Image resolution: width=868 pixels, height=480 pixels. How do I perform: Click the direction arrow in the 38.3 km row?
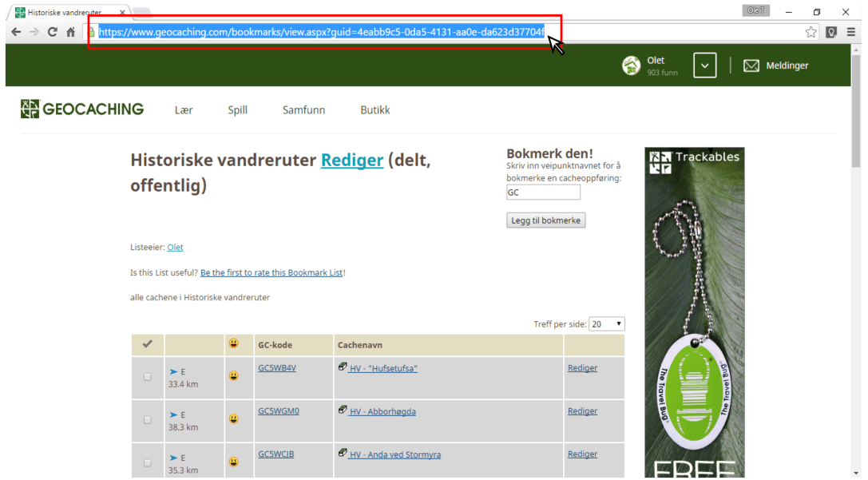click(x=173, y=415)
